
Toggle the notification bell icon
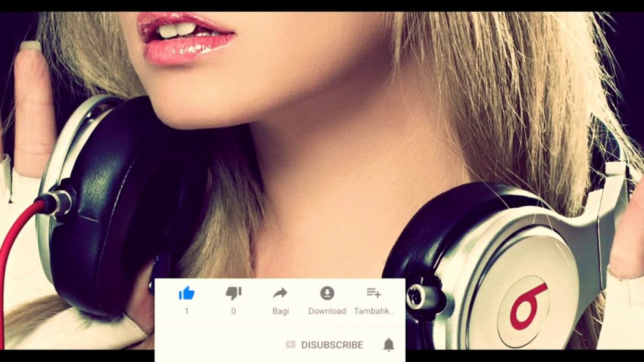pos(388,344)
